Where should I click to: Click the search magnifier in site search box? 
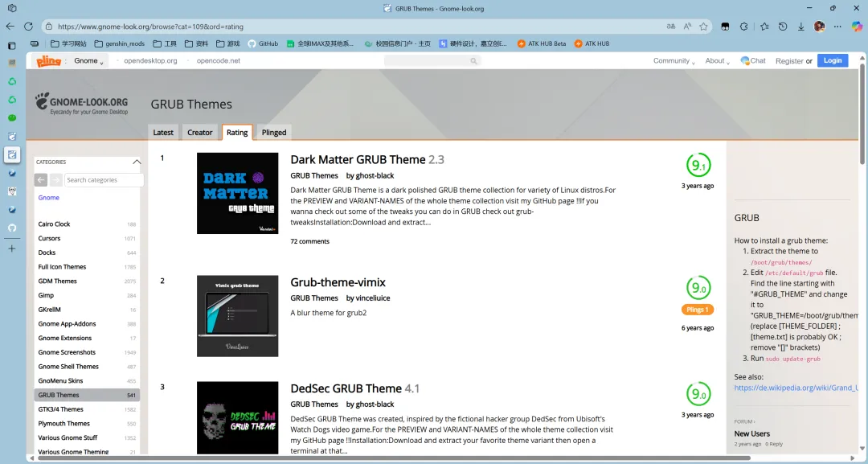click(474, 61)
